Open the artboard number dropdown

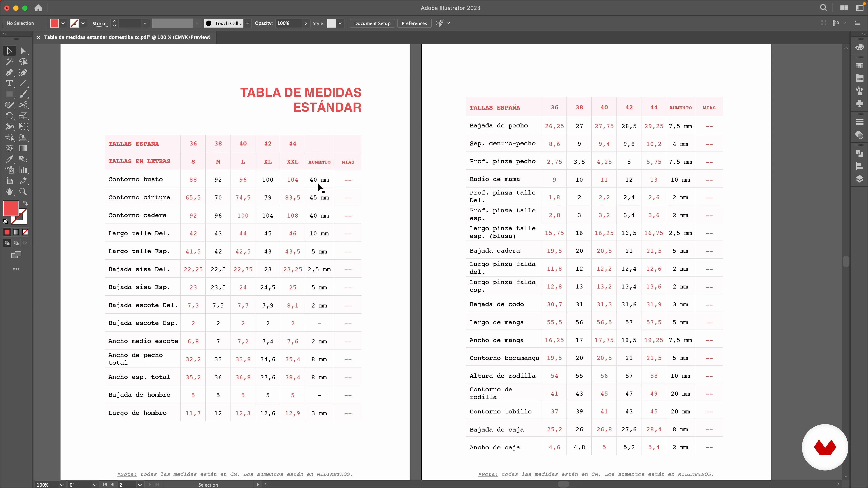click(140, 485)
